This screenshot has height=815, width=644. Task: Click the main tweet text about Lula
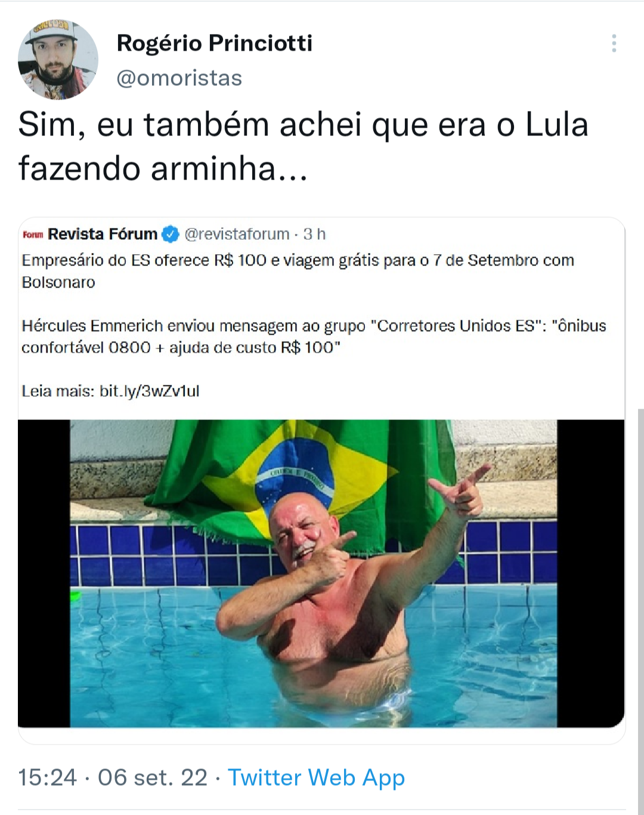tap(304, 146)
